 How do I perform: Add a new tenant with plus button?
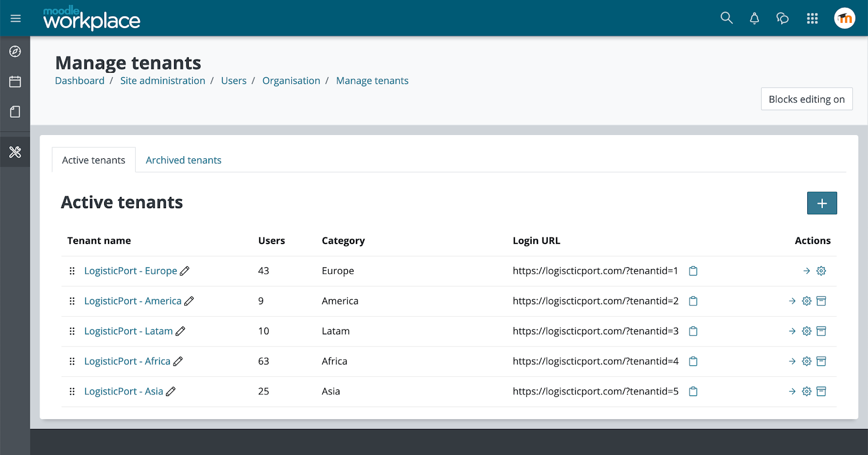[x=822, y=203]
